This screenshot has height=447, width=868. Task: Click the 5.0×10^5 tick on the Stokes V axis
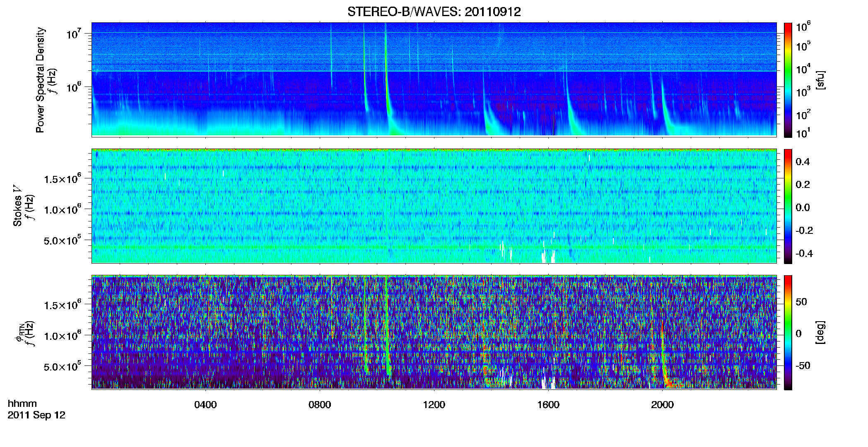click(x=63, y=240)
